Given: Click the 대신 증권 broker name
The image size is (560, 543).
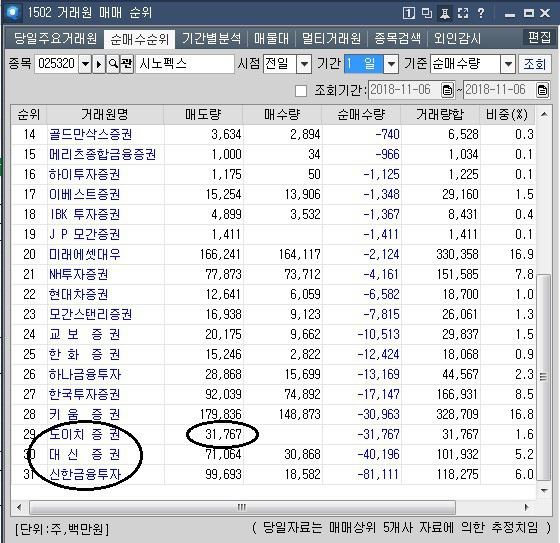Looking at the screenshot, I should point(85,455).
